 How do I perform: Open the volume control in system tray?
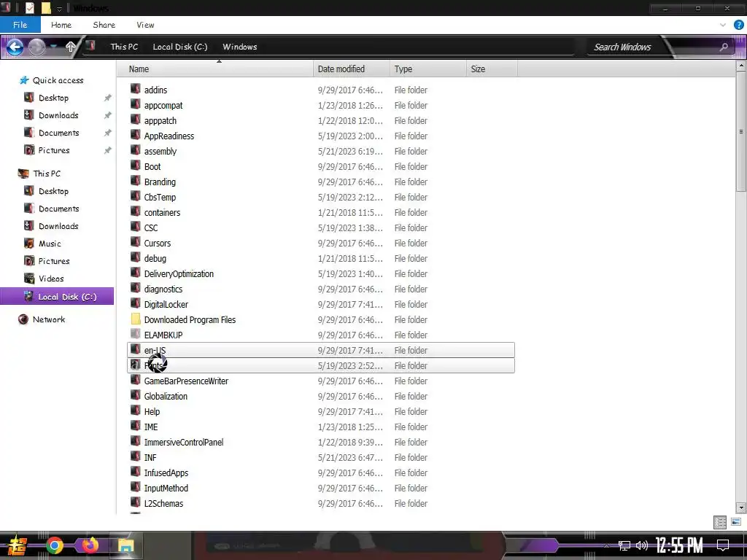click(x=642, y=545)
